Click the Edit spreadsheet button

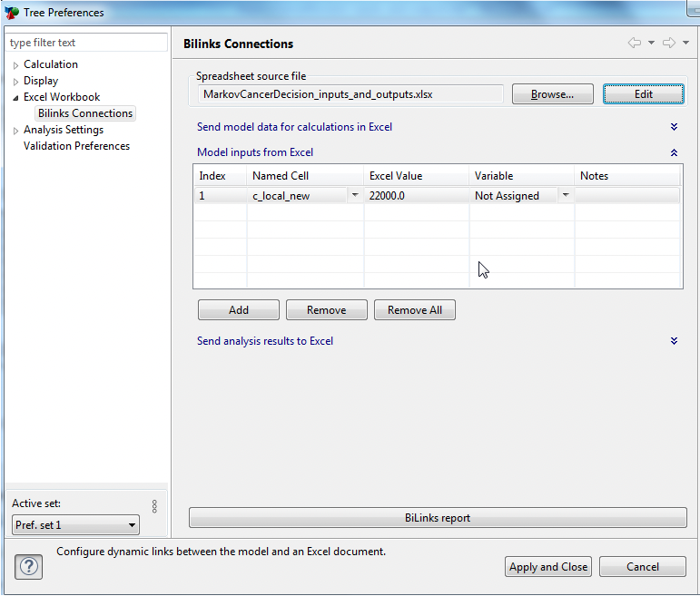point(643,94)
